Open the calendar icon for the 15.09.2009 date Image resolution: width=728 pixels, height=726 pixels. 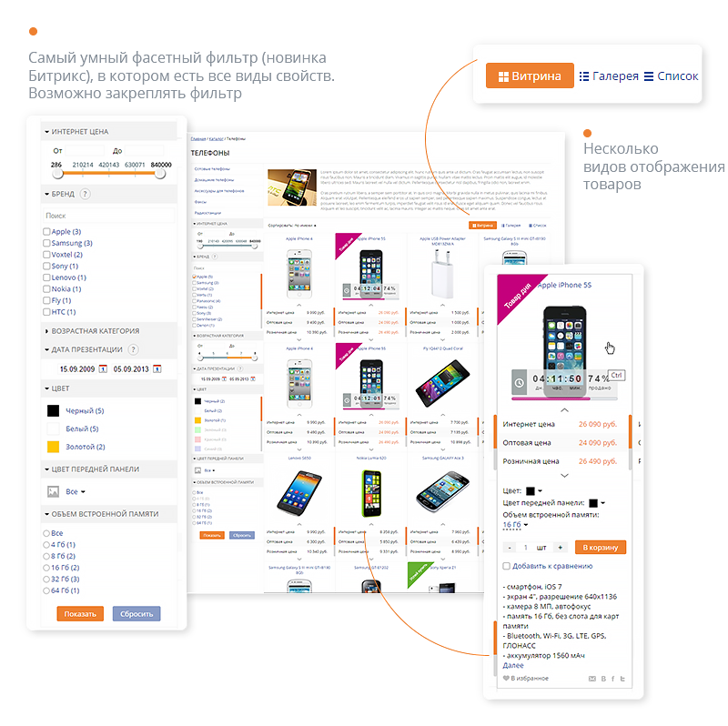(103, 369)
